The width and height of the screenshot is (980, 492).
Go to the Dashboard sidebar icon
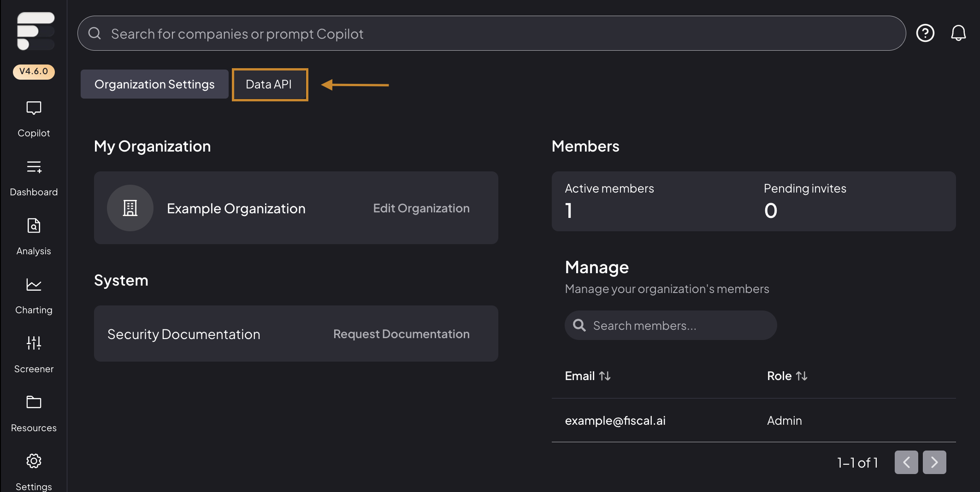tap(34, 167)
